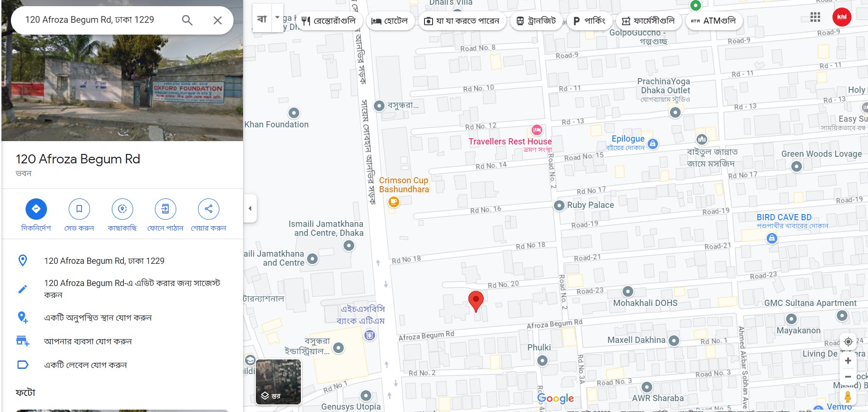Zoom in with the plus button
This screenshot has width=868, height=412.
point(848,361)
